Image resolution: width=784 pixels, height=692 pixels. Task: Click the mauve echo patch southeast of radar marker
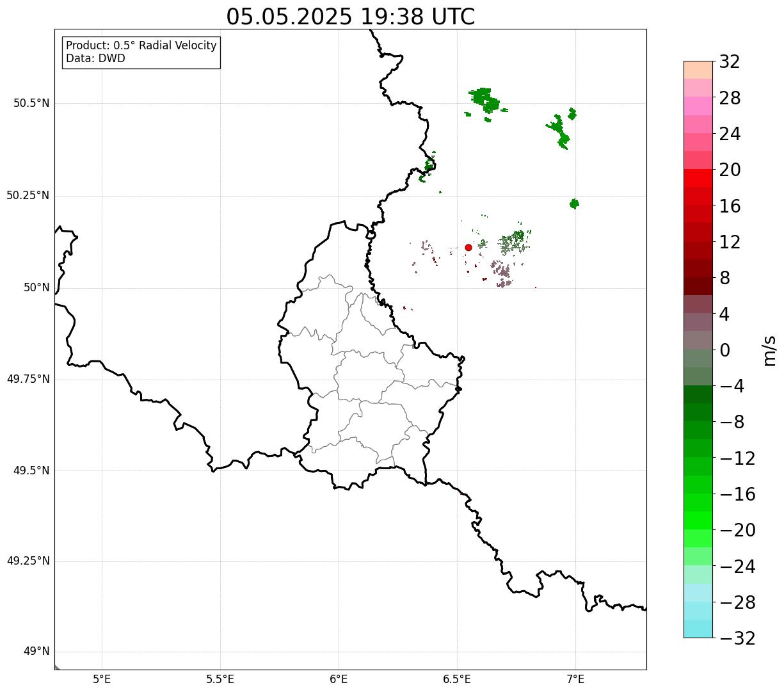coord(502,272)
